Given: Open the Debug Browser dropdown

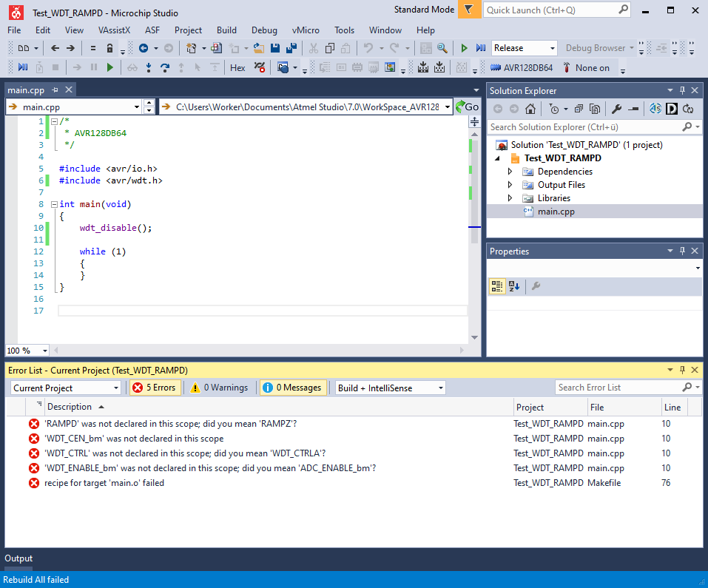Looking at the screenshot, I should [x=599, y=48].
